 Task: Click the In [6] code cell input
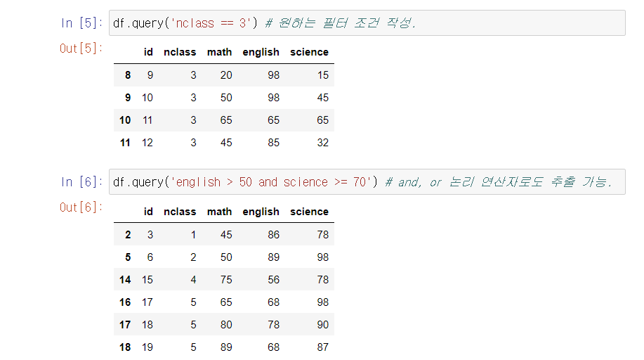367,182
